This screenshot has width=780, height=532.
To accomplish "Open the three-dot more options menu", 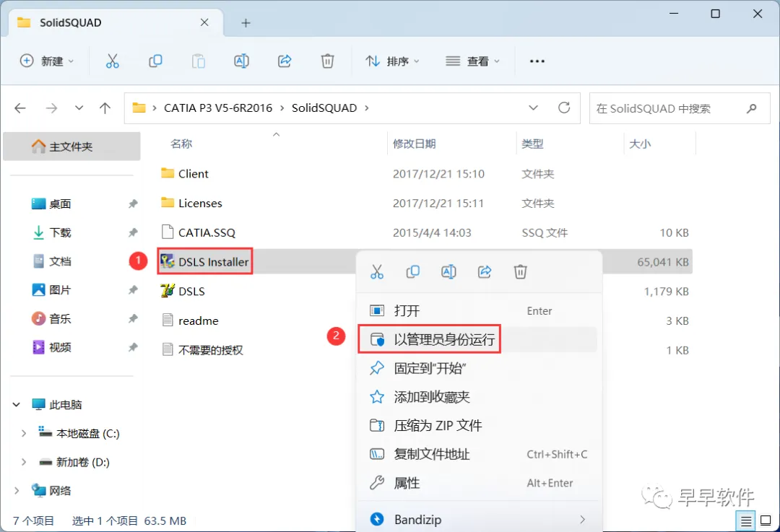I will point(537,61).
